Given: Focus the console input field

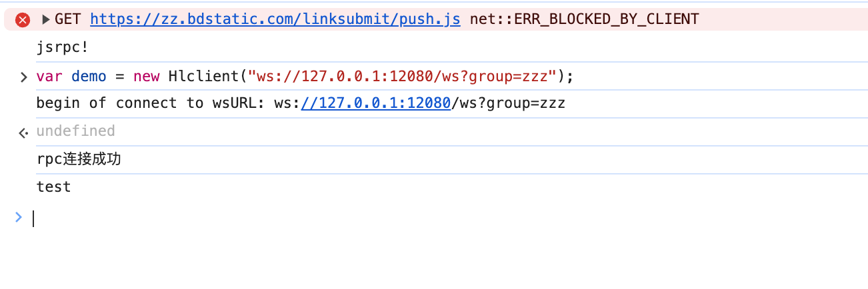Looking at the screenshot, I should [x=400, y=218].
